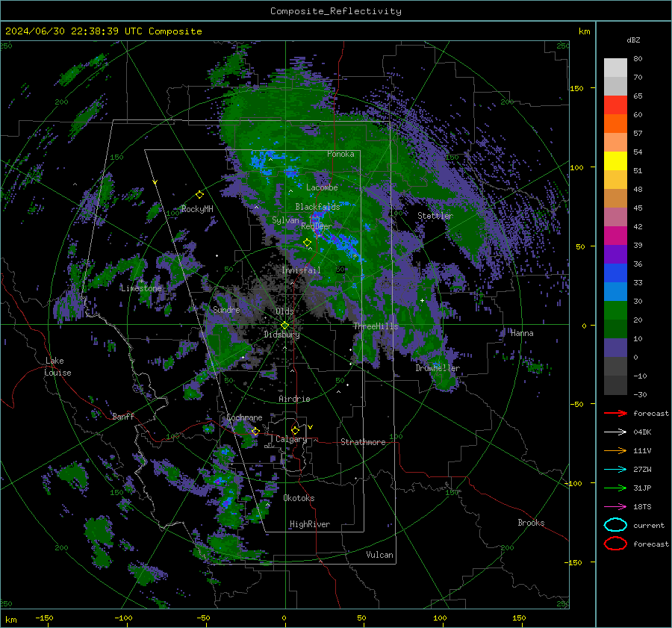This screenshot has width=672, height=628.
Task: Click the -150 tick on the horizontal km axis
Action: [44, 618]
